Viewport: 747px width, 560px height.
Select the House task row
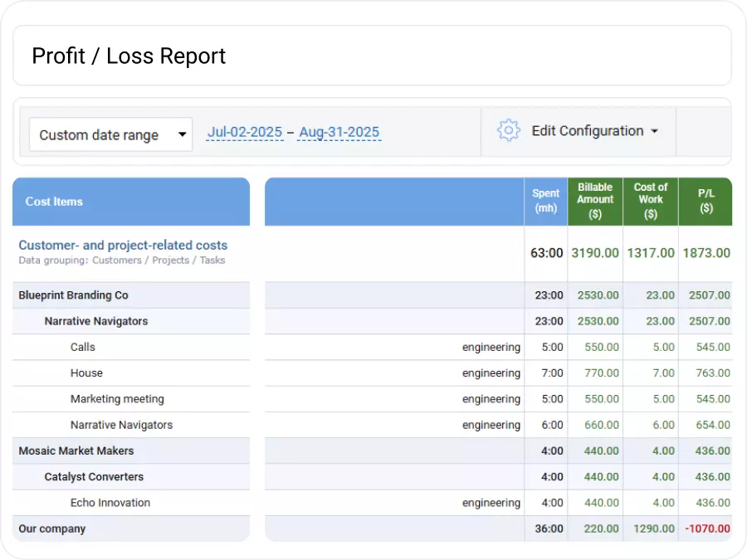86,373
